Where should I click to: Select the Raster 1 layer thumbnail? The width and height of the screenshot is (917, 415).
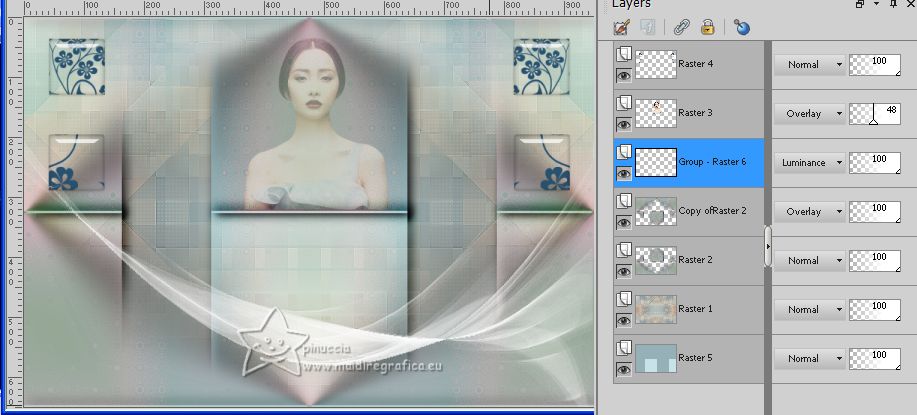656,310
